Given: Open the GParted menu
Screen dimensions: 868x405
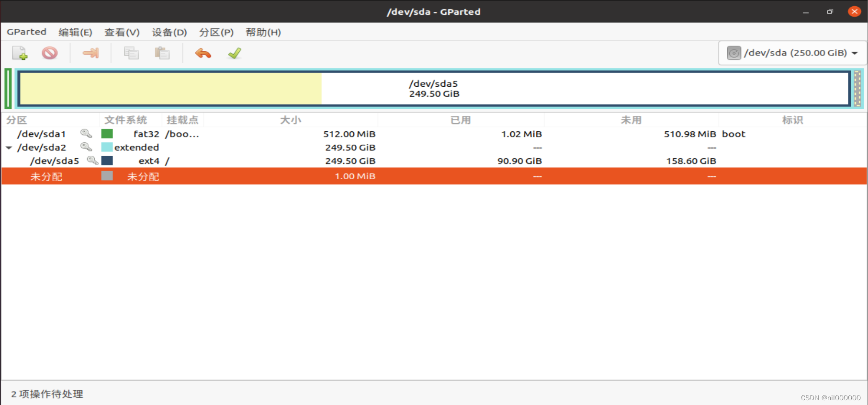Looking at the screenshot, I should coord(27,32).
